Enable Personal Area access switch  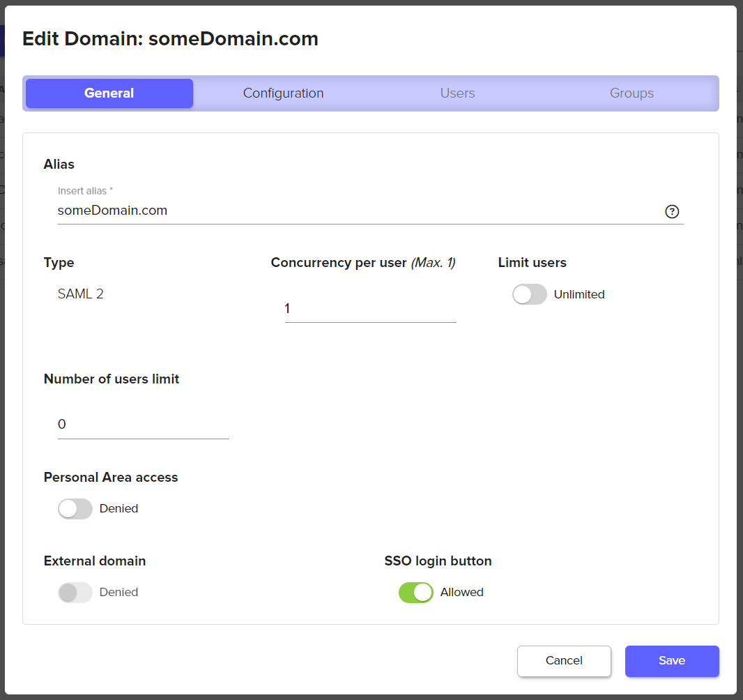click(75, 509)
